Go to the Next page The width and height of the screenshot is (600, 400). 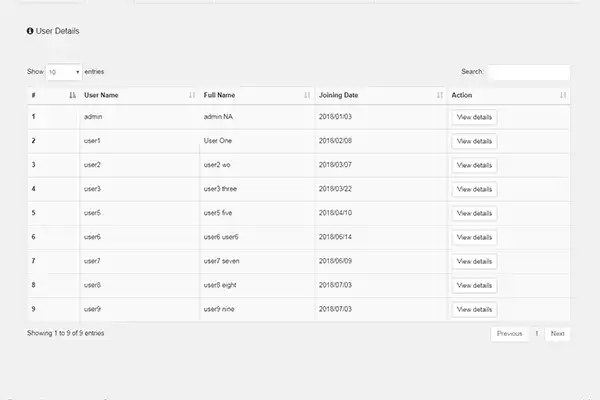pyautogui.click(x=557, y=334)
